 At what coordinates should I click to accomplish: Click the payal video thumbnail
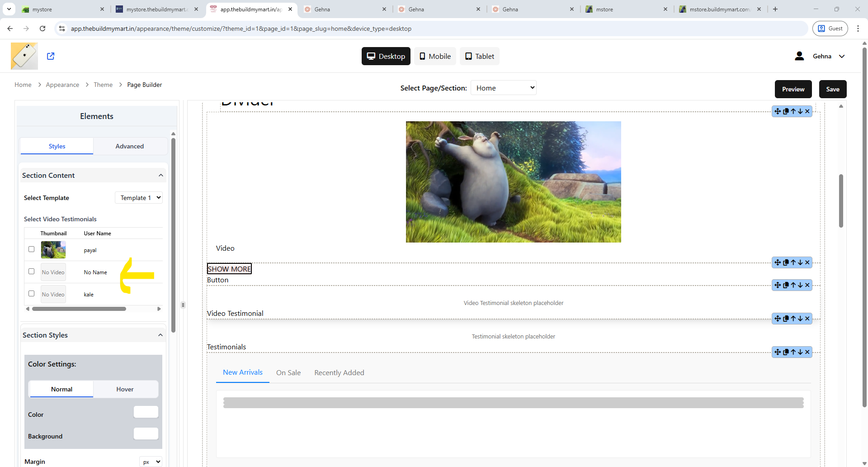click(x=53, y=250)
